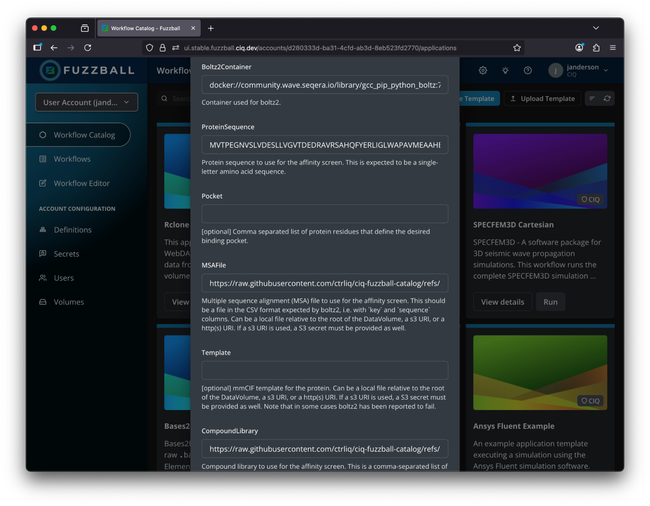Click the CompoundLibrary label

tap(230, 431)
